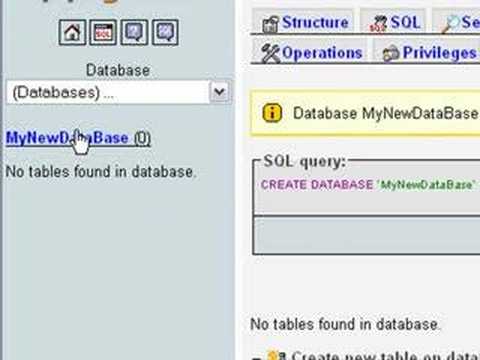
Task: Click the Search tab label
Action: point(471,22)
